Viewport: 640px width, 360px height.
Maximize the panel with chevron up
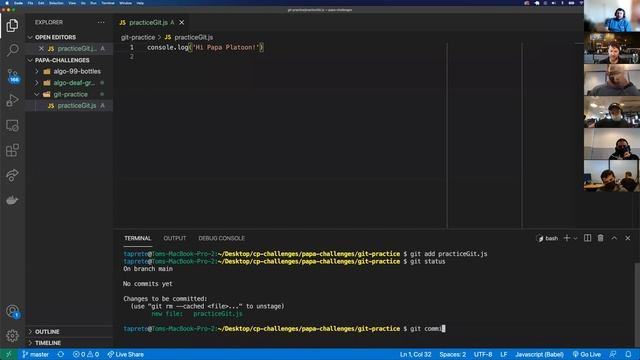coord(614,238)
